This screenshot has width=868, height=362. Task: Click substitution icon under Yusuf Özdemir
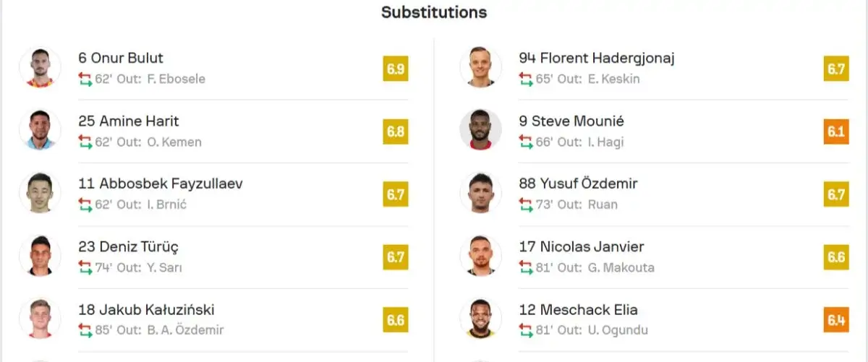(x=526, y=204)
